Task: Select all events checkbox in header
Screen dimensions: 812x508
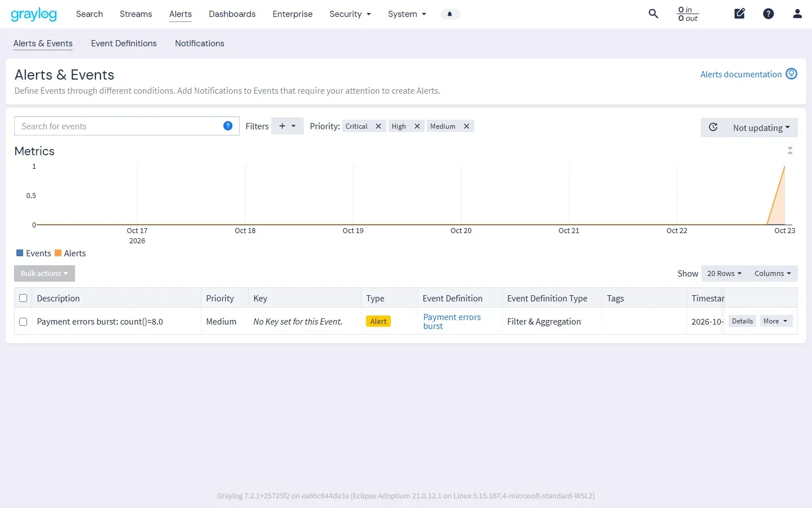Action: point(23,298)
